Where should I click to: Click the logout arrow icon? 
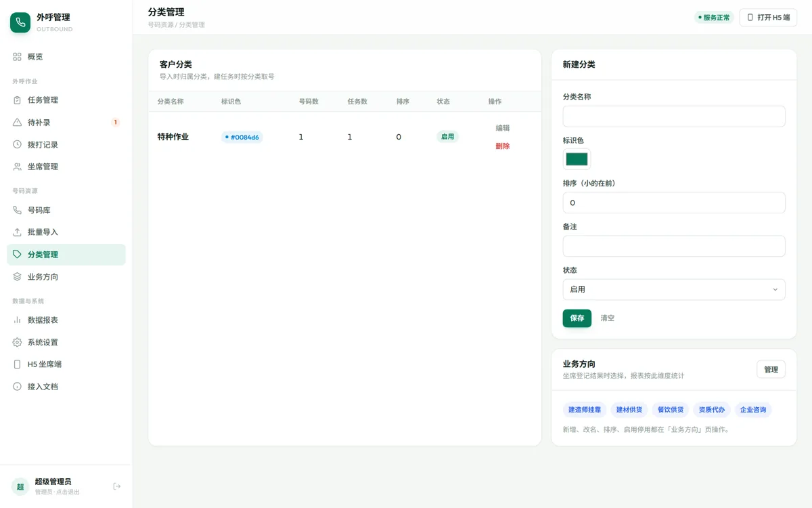(117, 486)
